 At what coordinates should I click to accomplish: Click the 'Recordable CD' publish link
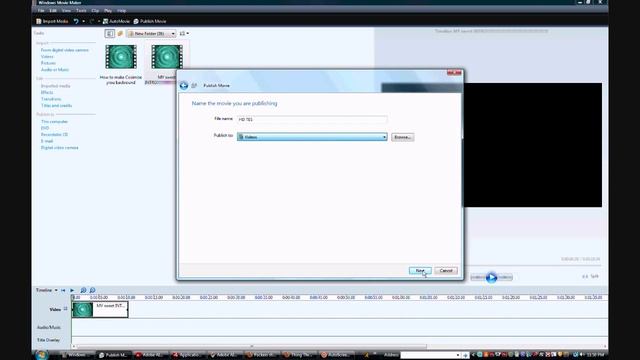54,135
